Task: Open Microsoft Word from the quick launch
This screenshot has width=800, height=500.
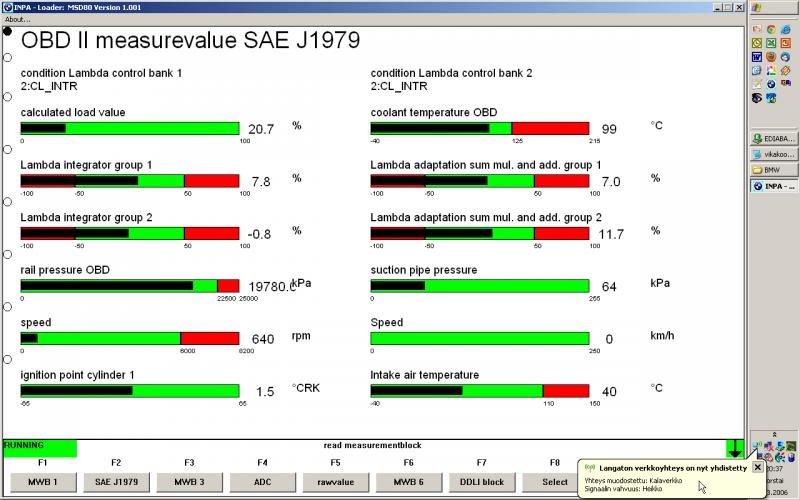Action: tap(757, 57)
